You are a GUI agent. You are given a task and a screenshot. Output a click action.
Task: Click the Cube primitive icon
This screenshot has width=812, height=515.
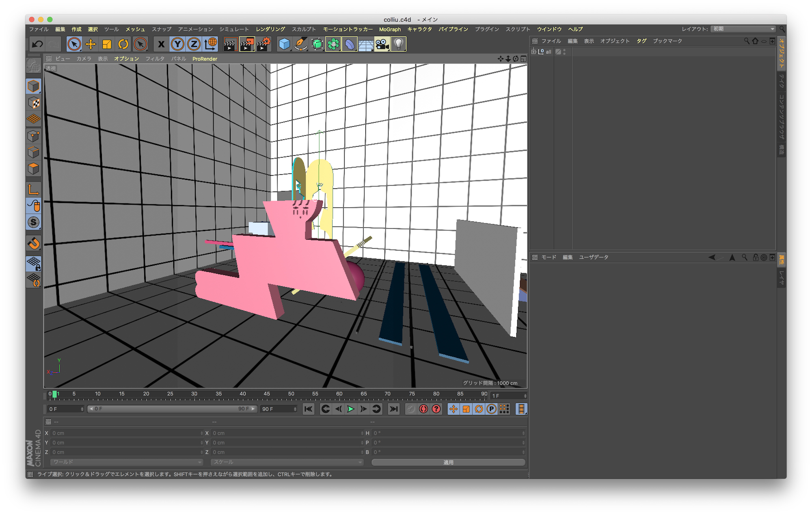click(284, 44)
